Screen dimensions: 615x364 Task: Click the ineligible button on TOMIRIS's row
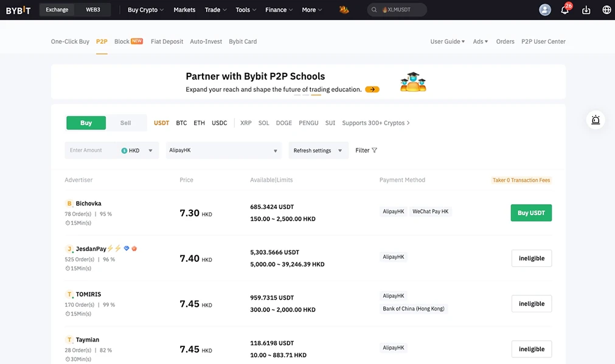point(532,304)
